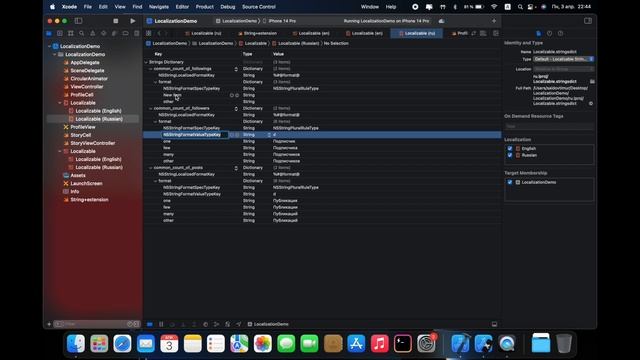This screenshot has height=360, width=640.
Task: Open the Breakpoint navigator icon
Action: click(x=126, y=33)
